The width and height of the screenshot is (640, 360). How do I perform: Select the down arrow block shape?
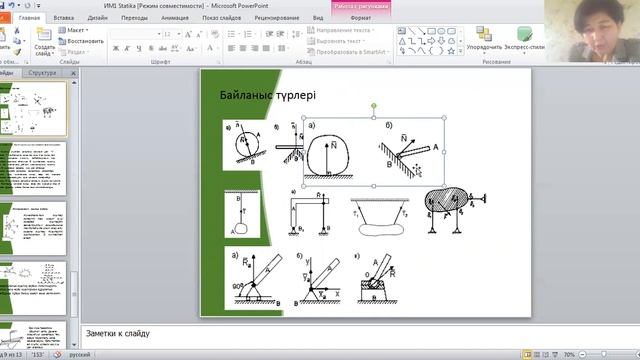coord(441,41)
